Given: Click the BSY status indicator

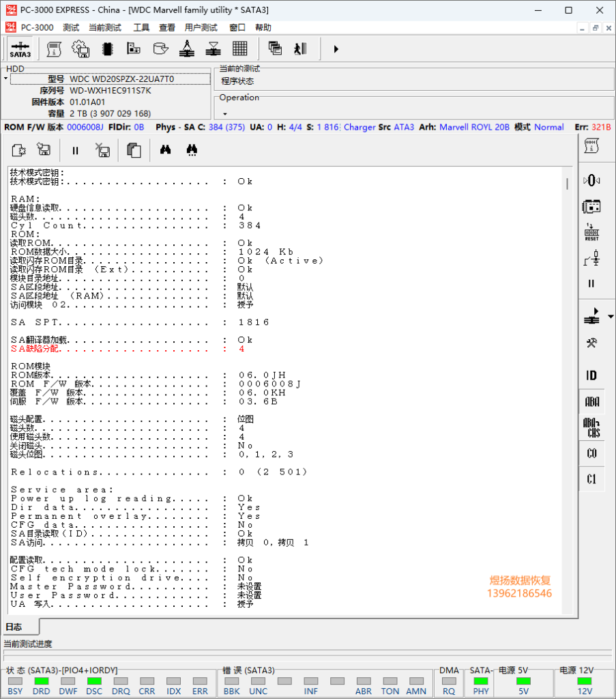Looking at the screenshot, I should click(x=15, y=681).
